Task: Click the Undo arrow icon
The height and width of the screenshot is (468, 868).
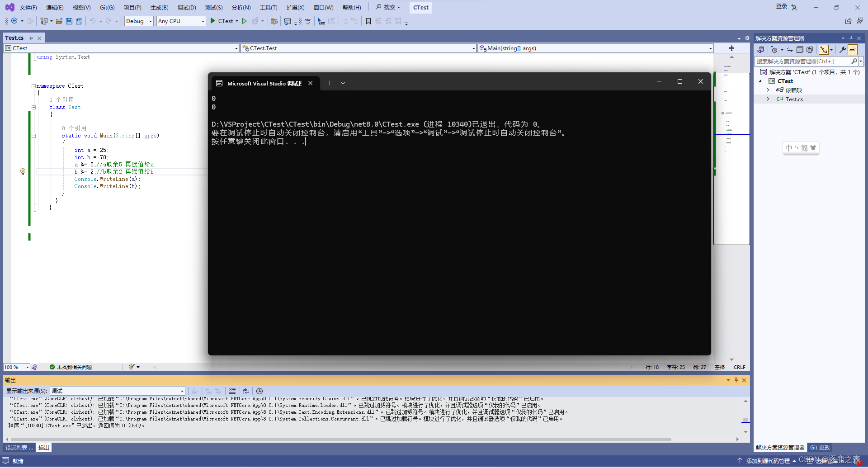Action: [x=93, y=21]
